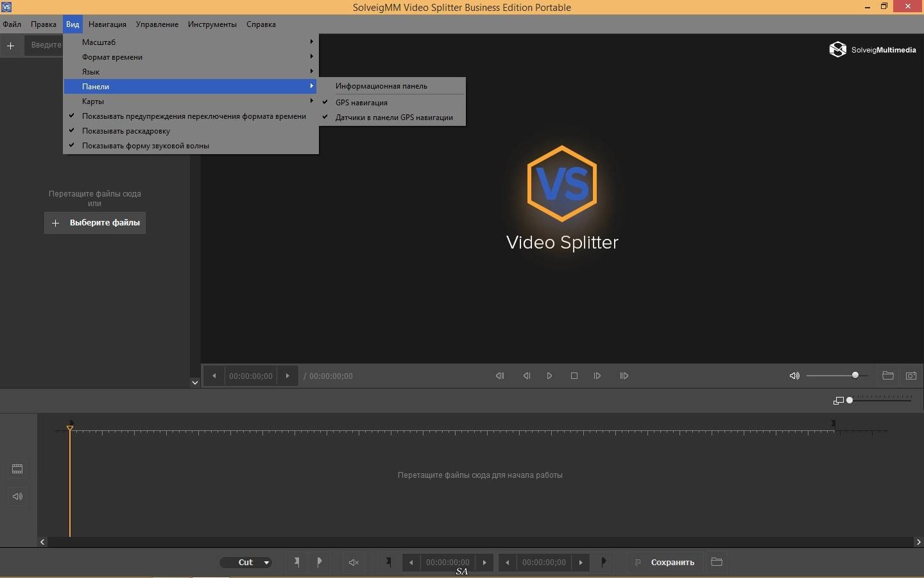Decrease the fragment end time value

tap(508, 562)
